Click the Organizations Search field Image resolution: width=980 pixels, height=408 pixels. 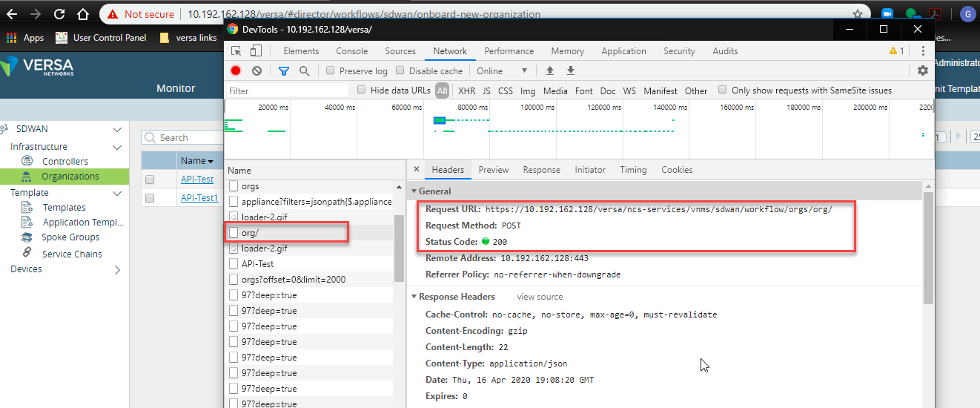(182, 137)
